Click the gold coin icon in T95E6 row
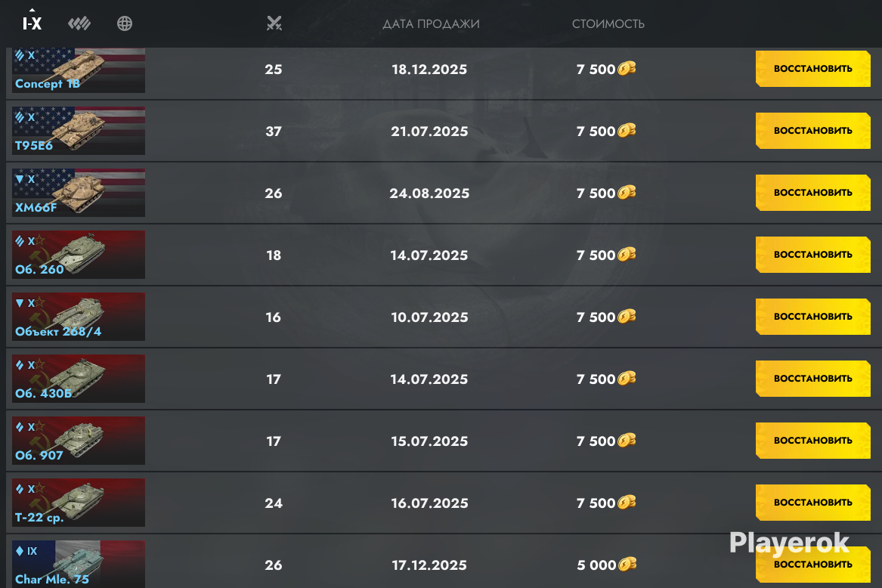Image resolution: width=882 pixels, height=588 pixels. point(627,131)
